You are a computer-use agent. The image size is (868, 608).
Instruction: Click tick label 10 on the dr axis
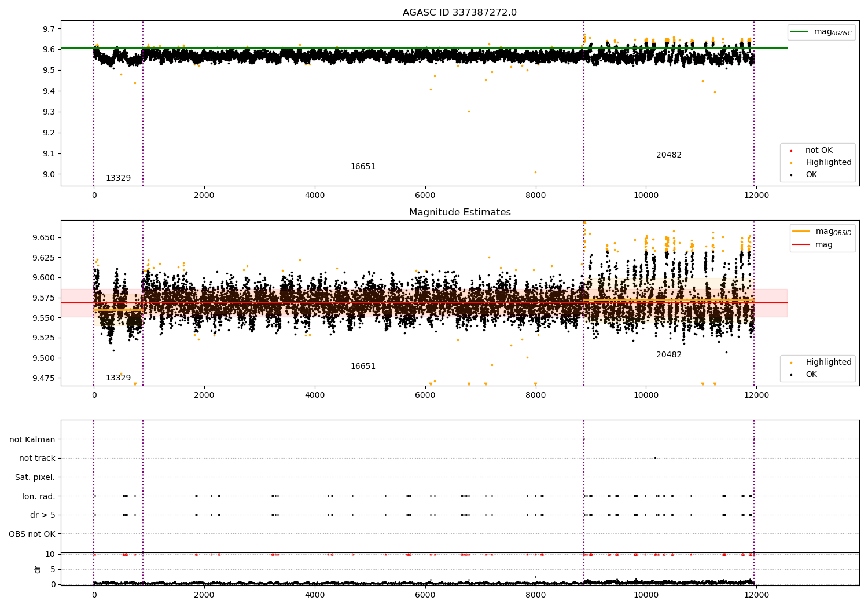[50, 555]
